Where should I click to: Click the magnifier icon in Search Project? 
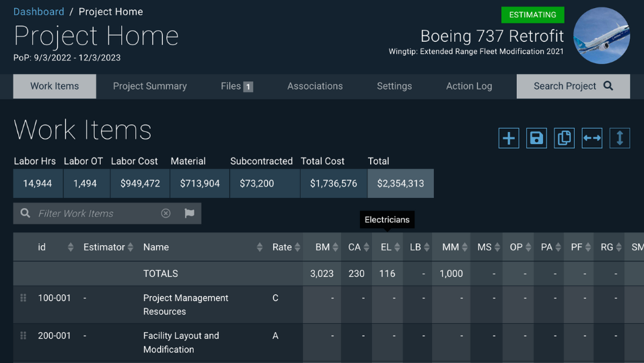[x=608, y=86]
